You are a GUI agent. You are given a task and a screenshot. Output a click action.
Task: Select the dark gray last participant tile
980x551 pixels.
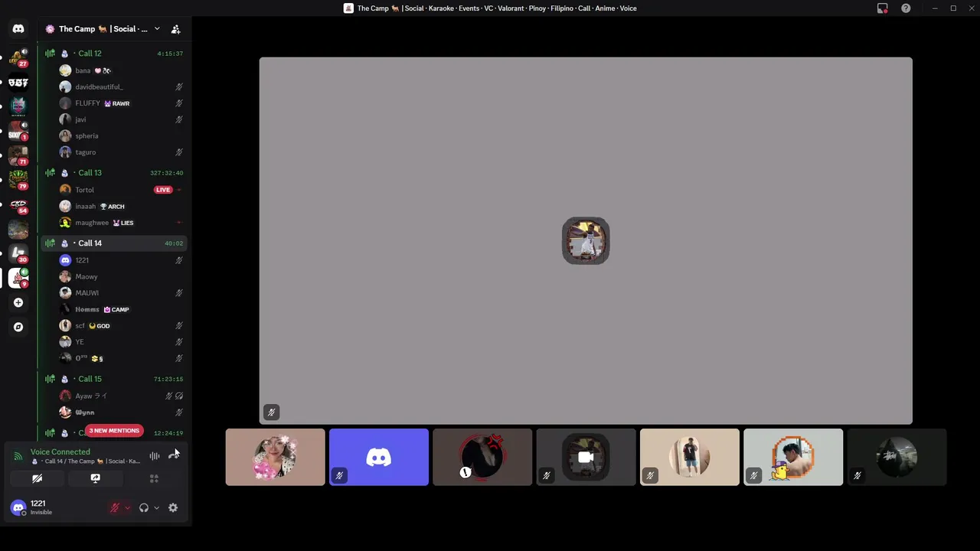pos(897,457)
